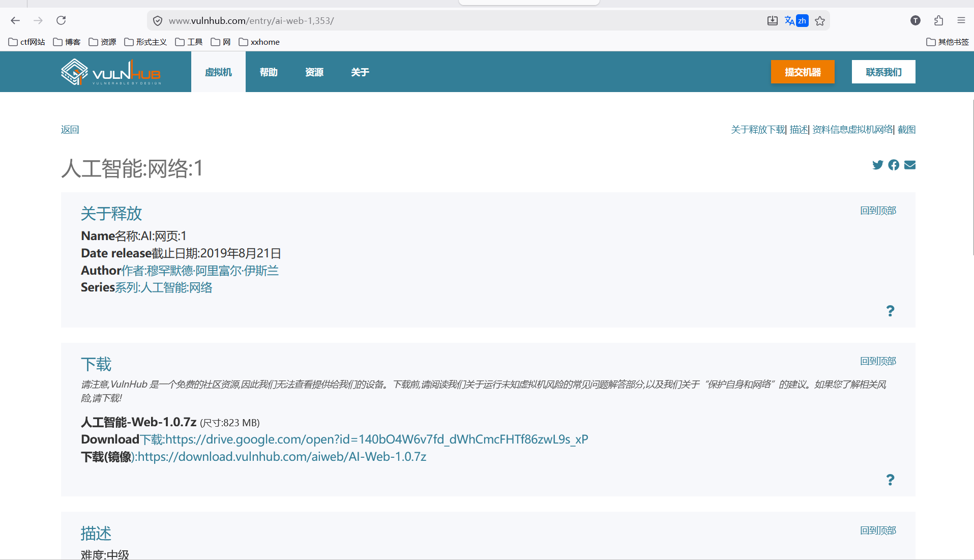Click the orange 提交机器 button
The width and height of the screenshot is (974, 560).
coord(803,72)
